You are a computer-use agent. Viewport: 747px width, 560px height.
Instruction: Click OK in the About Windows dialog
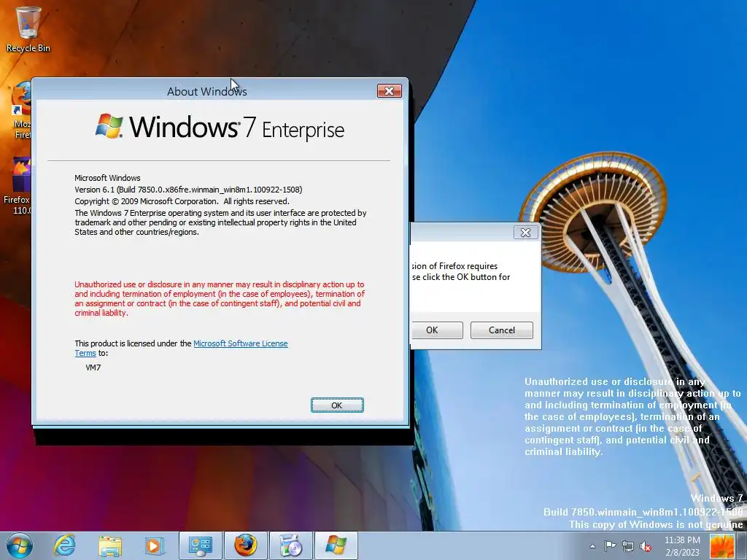(x=337, y=405)
